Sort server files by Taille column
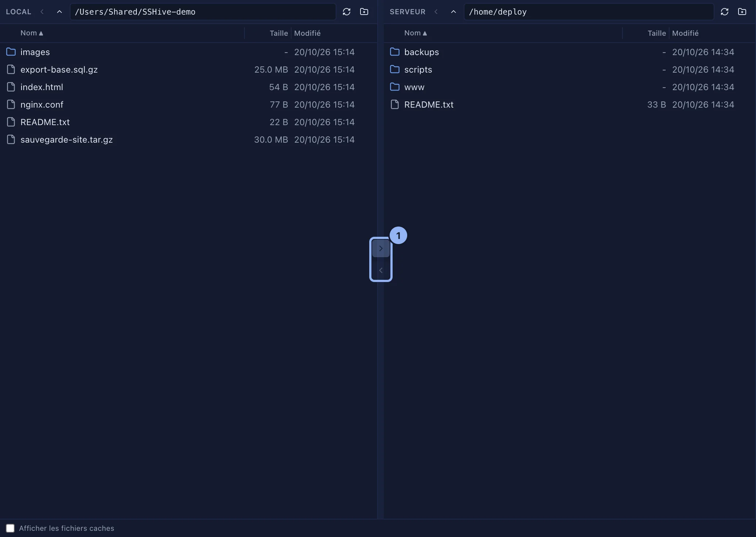 (657, 33)
